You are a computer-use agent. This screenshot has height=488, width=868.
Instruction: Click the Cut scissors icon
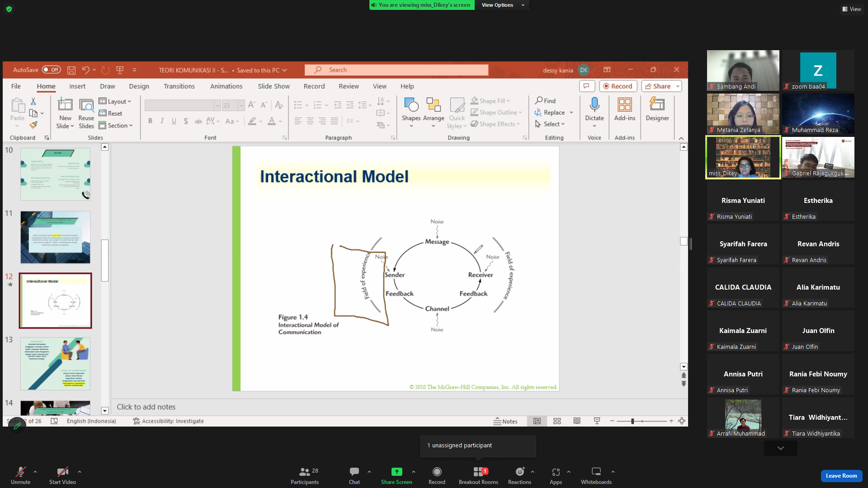(33, 101)
